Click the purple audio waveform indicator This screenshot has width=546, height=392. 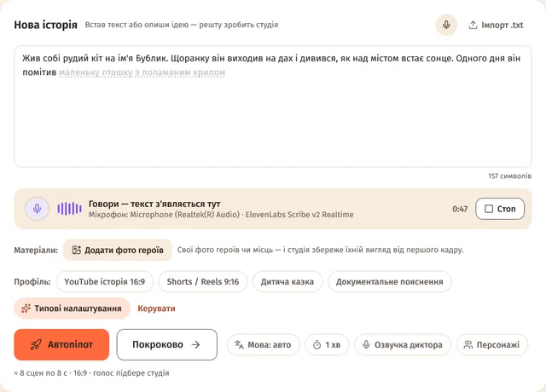point(70,209)
